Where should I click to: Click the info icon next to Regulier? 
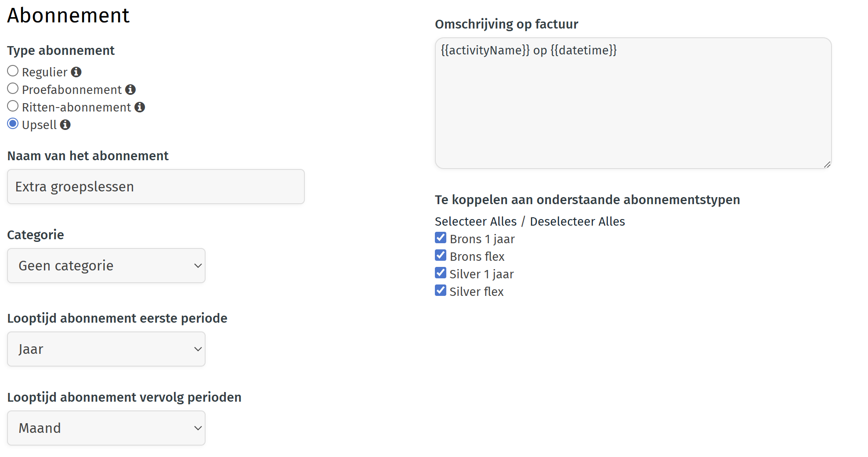pyautogui.click(x=76, y=72)
